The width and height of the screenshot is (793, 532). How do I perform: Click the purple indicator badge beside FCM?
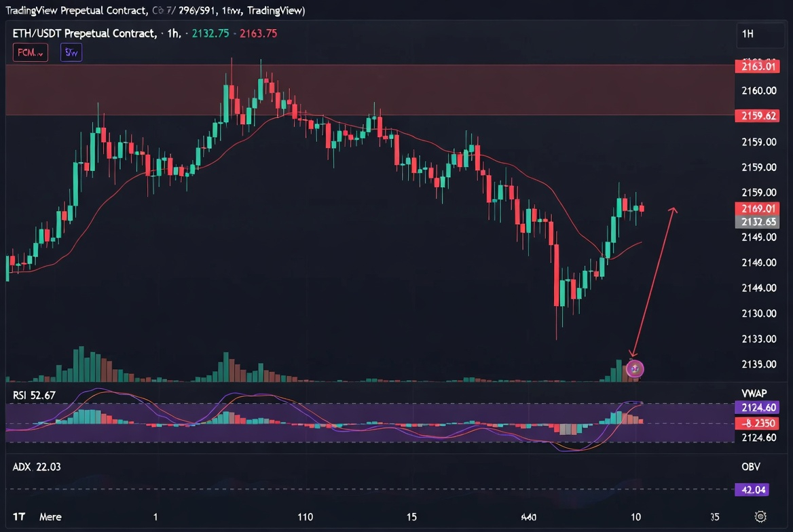(71, 52)
